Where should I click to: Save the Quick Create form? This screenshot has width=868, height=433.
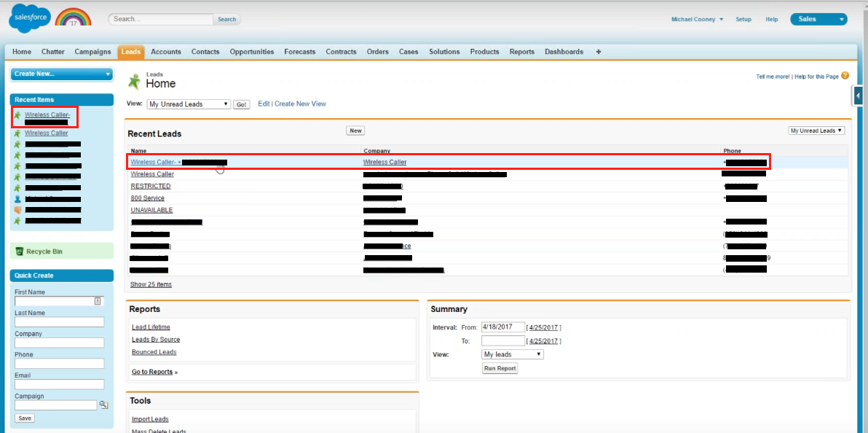pos(25,418)
